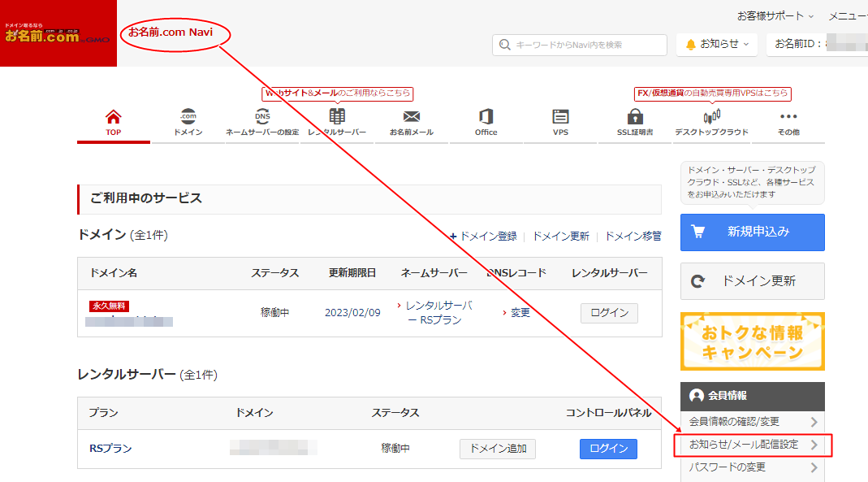Click the bell notification icon
The height and width of the screenshot is (482, 868).
(690, 45)
